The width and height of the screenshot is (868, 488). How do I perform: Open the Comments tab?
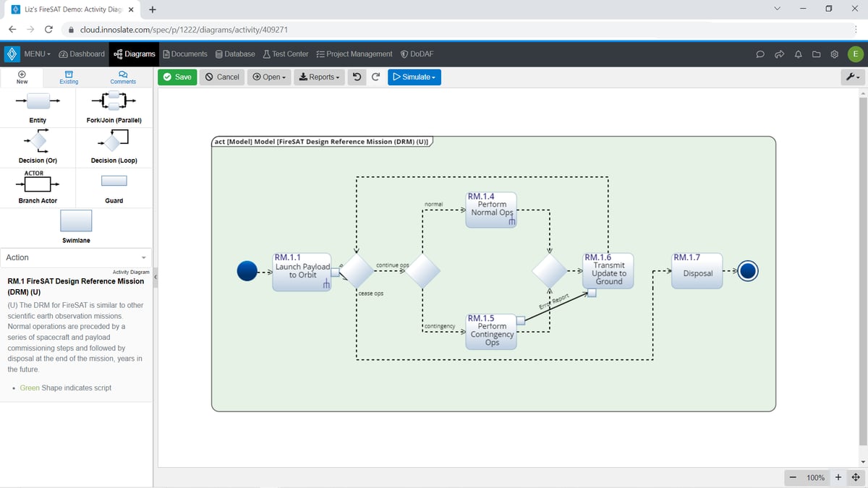(x=123, y=77)
